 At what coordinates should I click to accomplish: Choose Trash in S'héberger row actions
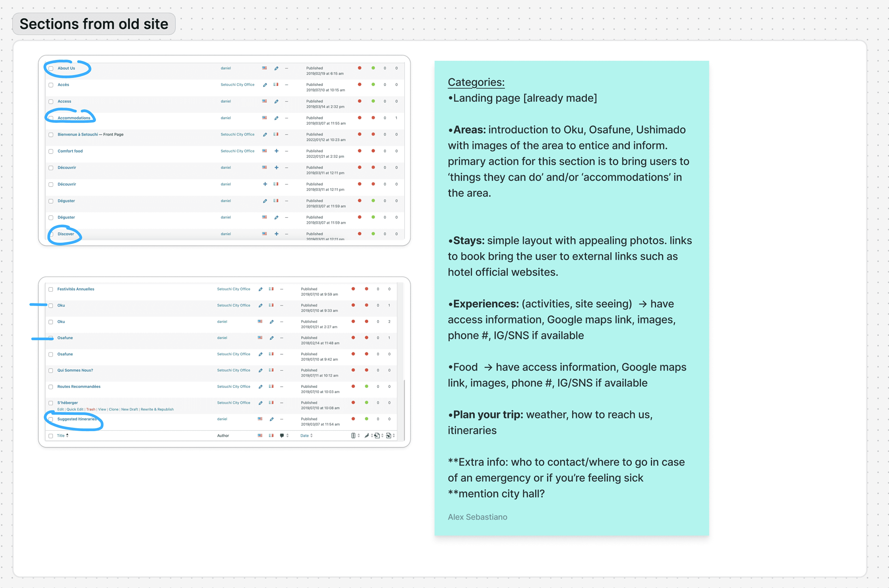tap(91, 409)
